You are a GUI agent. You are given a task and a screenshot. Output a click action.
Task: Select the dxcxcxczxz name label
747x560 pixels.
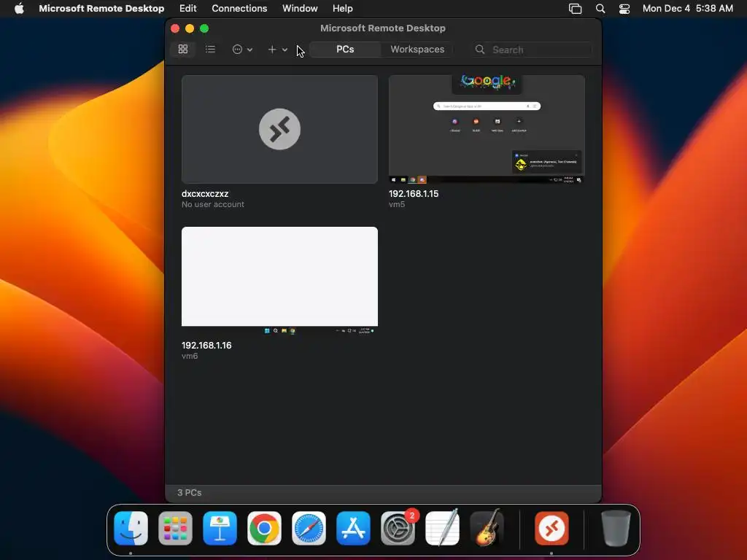[205, 194]
